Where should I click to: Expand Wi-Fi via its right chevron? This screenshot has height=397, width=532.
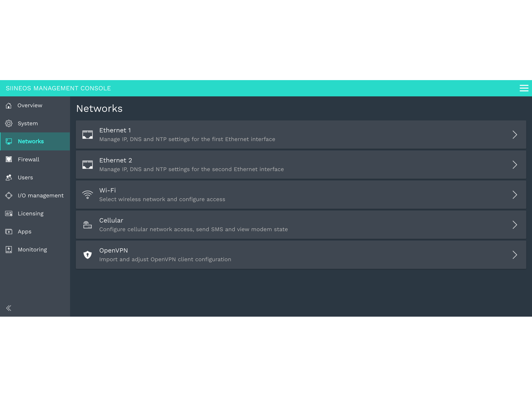click(x=515, y=195)
